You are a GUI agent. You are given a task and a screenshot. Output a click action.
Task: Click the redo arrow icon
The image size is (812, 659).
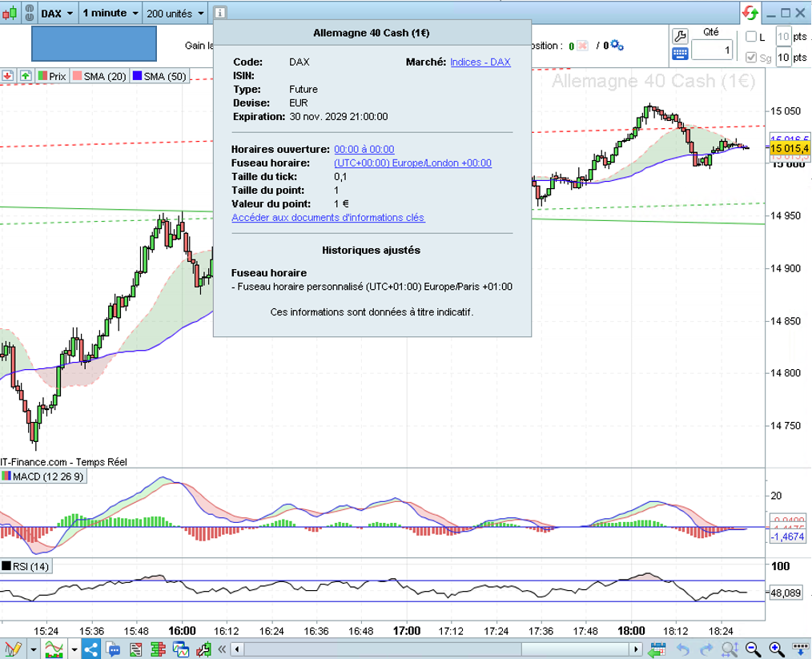(x=705, y=649)
